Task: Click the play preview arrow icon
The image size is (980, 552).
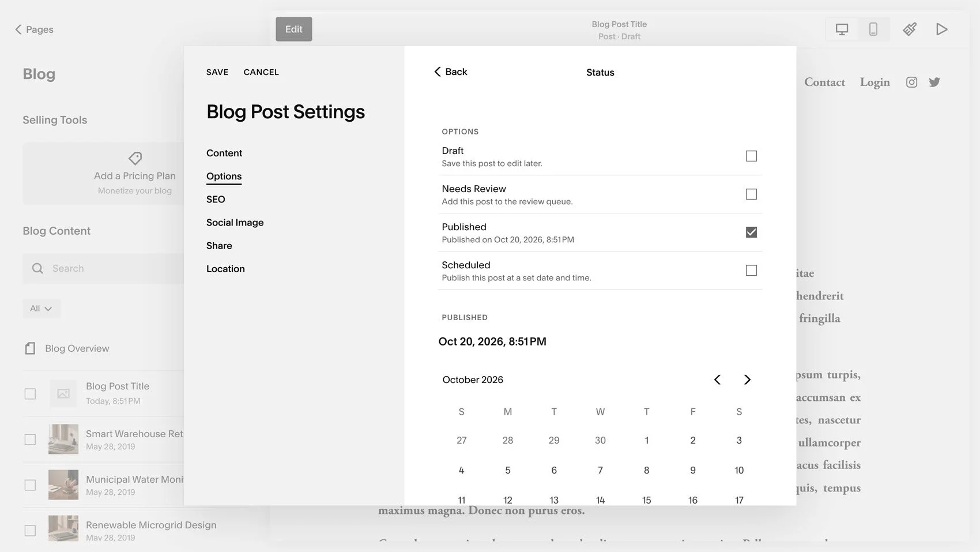Action: [x=942, y=29]
